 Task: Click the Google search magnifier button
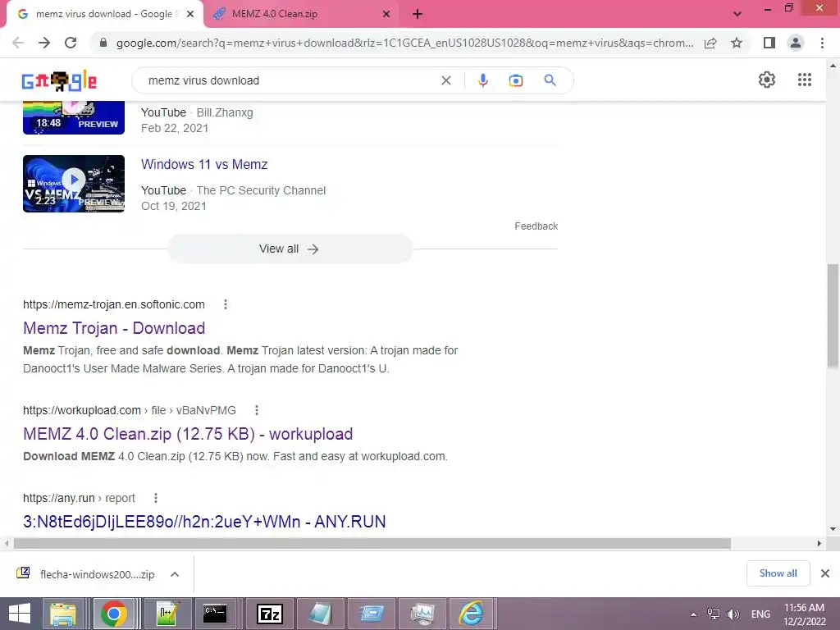[550, 80]
